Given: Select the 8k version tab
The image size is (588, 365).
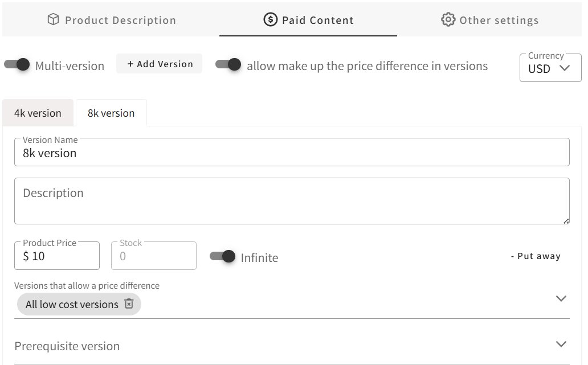Looking at the screenshot, I should pos(111,113).
